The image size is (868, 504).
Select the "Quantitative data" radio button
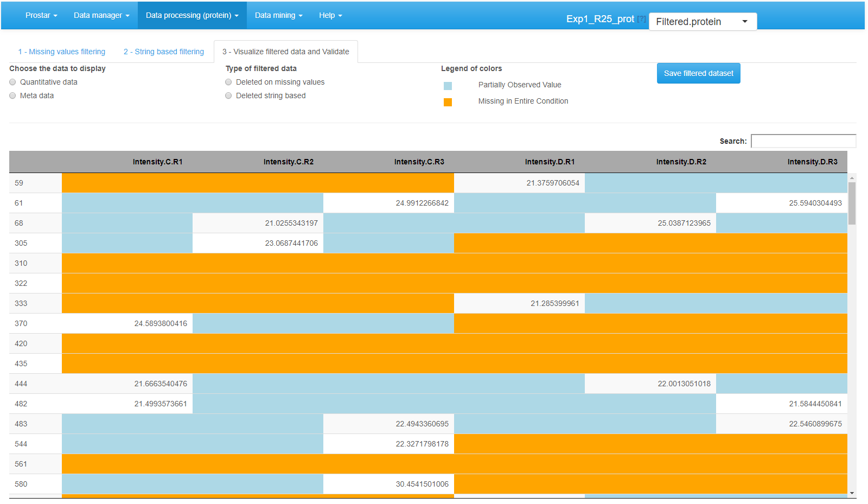[x=12, y=82]
